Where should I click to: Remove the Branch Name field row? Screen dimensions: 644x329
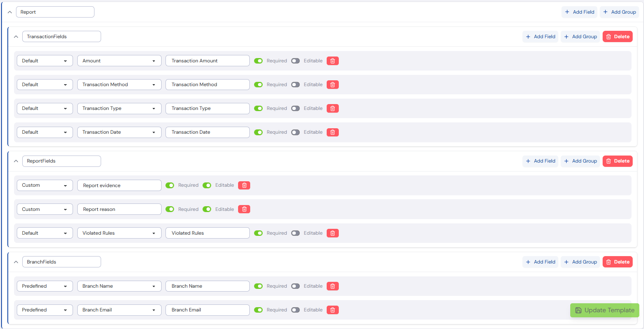click(333, 286)
